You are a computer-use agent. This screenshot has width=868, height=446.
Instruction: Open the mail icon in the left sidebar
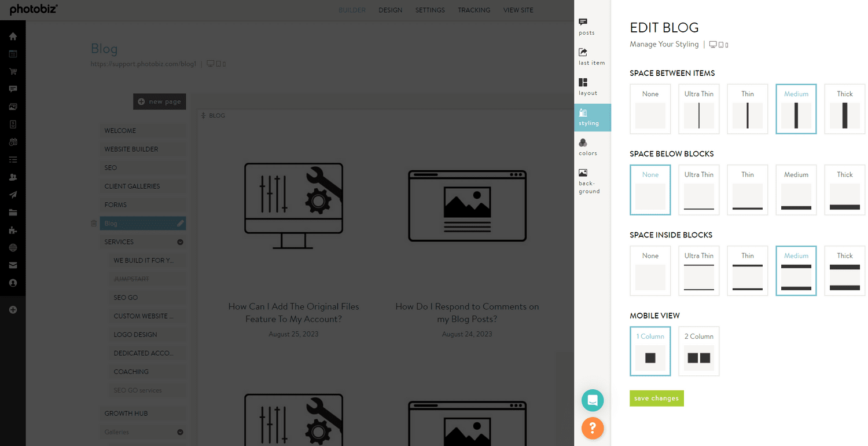(13, 265)
